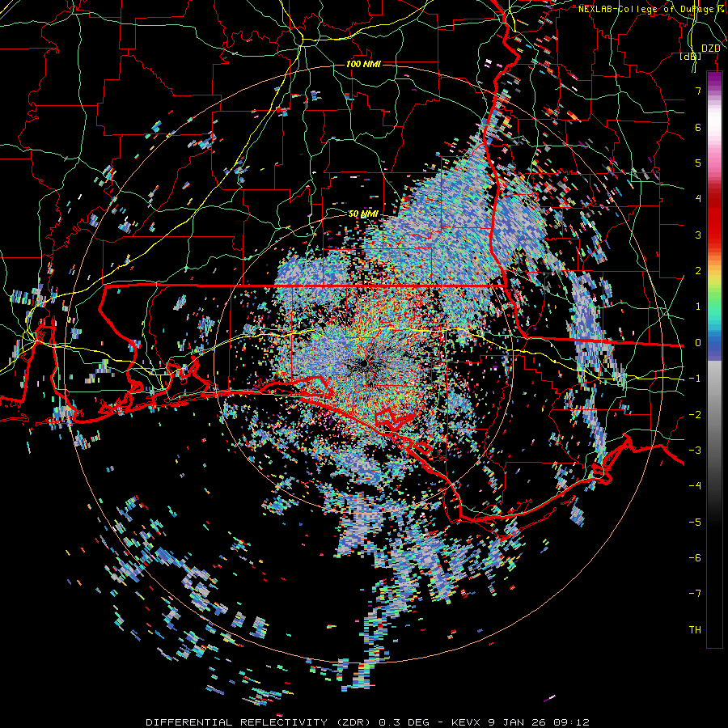
Task: Click the [dB] units label
Action: [x=691, y=57]
